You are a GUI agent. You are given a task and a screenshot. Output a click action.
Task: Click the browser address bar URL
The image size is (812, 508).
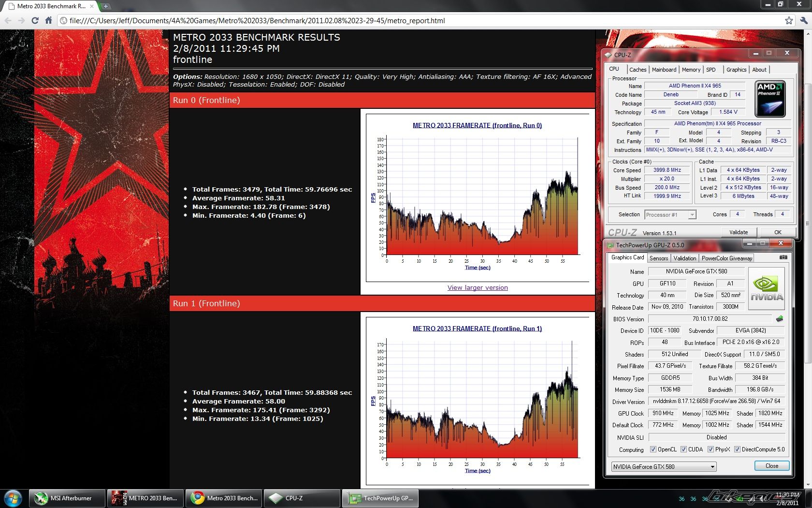(x=257, y=20)
